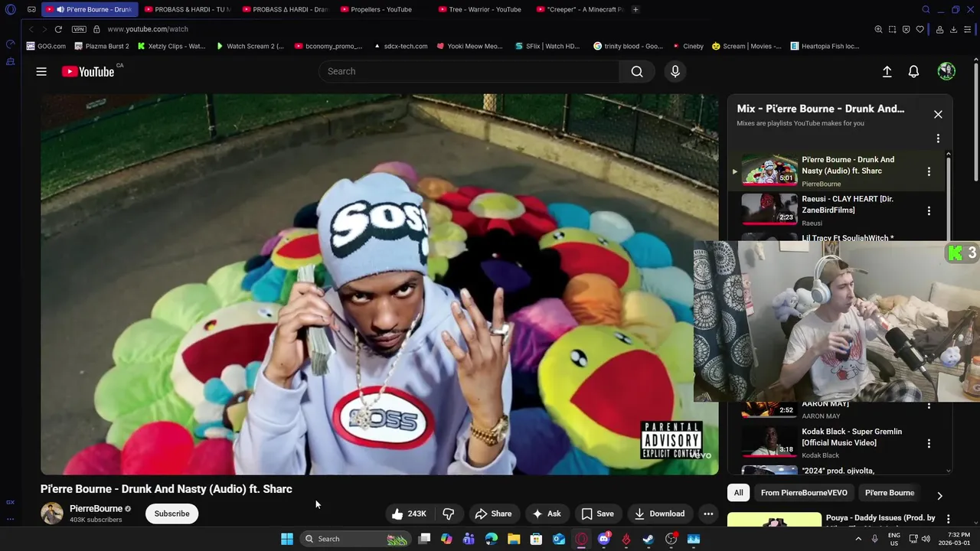Reload the page
Viewport: 980px width, 551px height.
click(x=58, y=29)
